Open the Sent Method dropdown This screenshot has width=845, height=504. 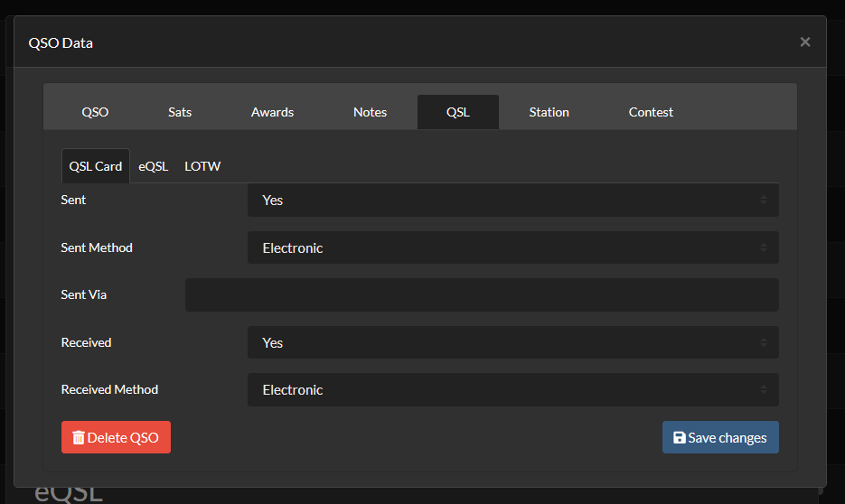[x=513, y=247]
